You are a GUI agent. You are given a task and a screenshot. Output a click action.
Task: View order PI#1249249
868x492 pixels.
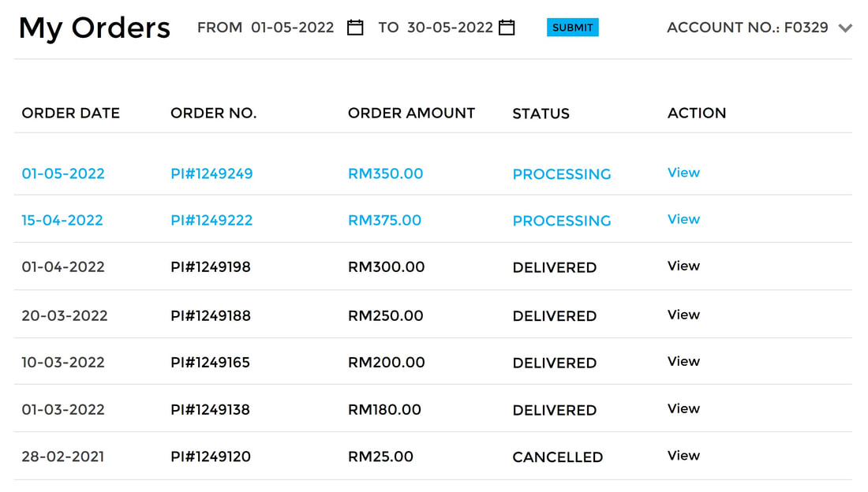click(x=683, y=173)
